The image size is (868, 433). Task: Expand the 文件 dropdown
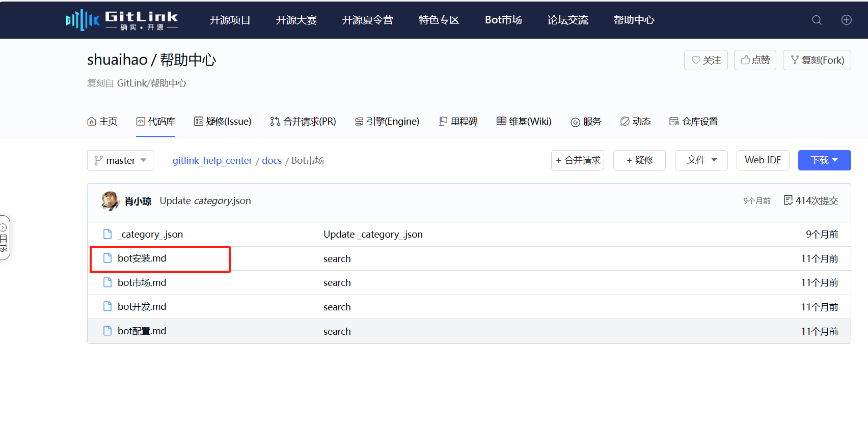(701, 160)
